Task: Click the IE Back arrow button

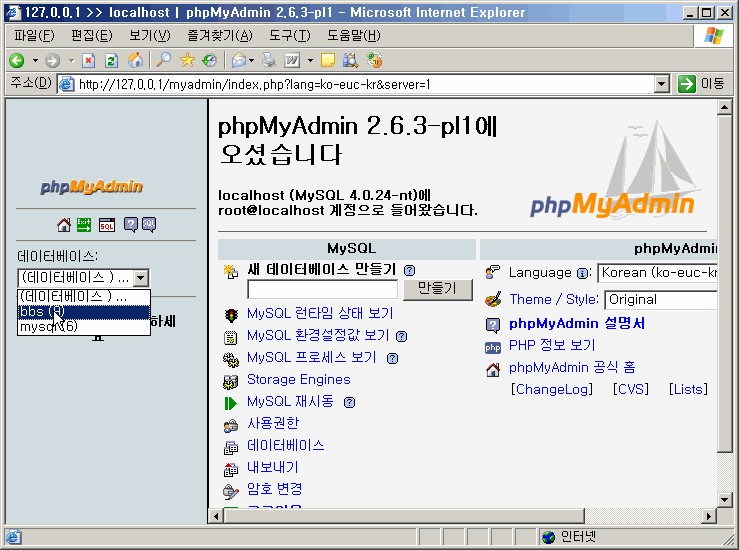Action: click(17, 60)
